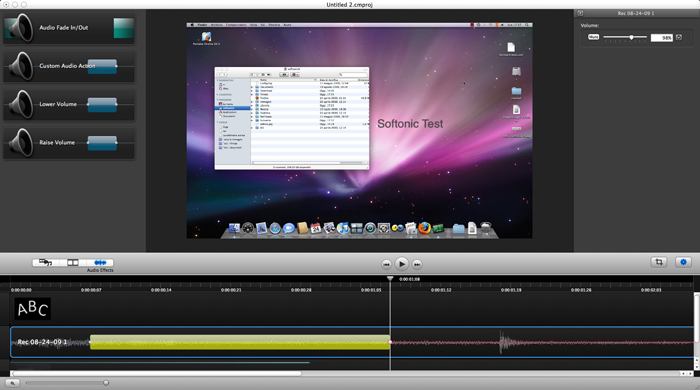
Task: Click the timeline horizontal scrollbar thumb
Action: point(157,373)
